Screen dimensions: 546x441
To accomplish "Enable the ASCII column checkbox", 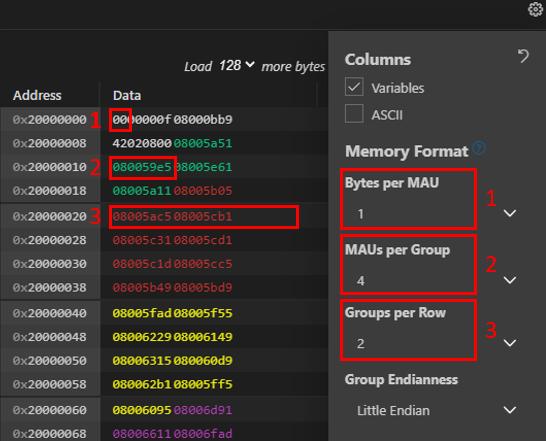I will [x=354, y=114].
